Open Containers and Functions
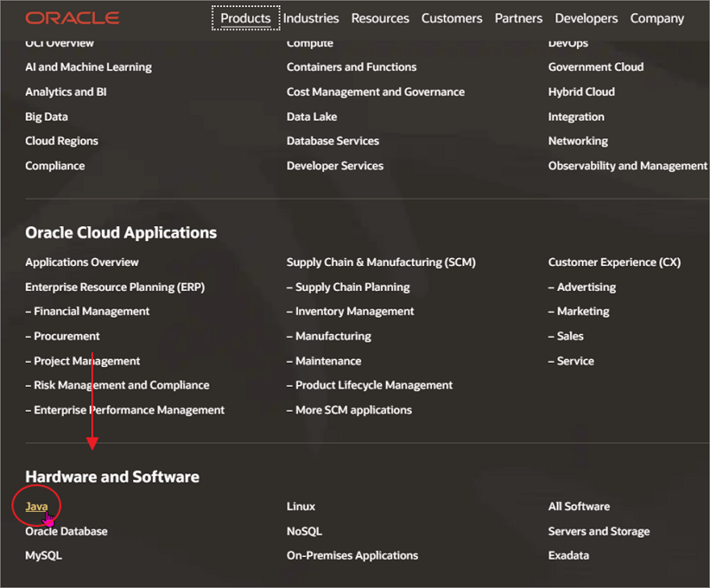Viewport: 710px width, 588px height. 352,67
